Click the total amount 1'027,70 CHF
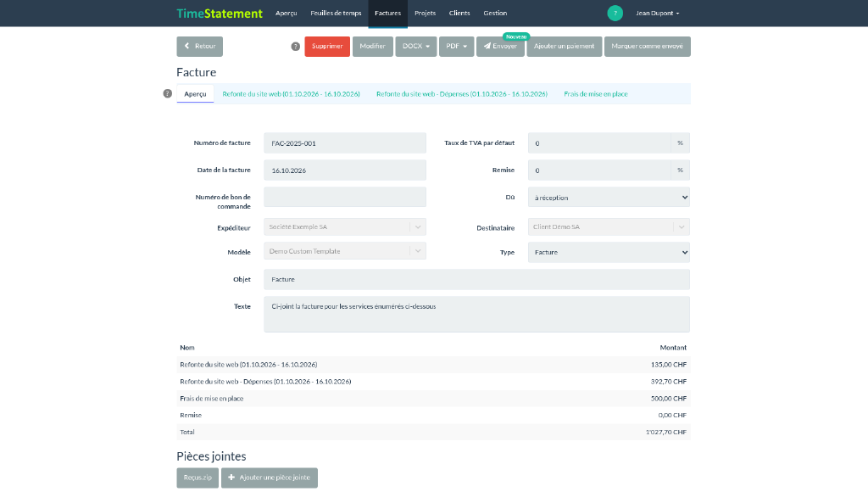Image resolution: width=868 pixels, height=503 pixels. (666, 432)
